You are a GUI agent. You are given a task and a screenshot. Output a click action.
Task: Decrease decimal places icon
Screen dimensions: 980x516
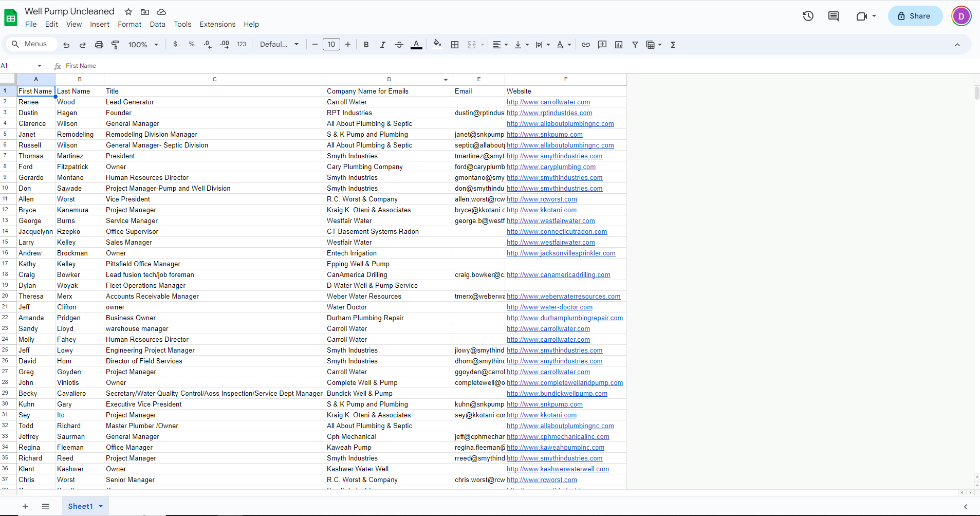208,45
